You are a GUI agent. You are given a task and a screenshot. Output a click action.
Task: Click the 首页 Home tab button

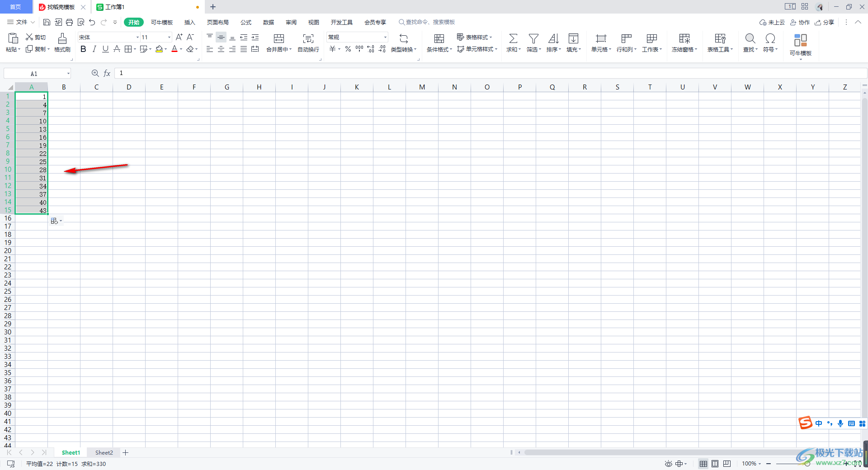pos(16,7)
